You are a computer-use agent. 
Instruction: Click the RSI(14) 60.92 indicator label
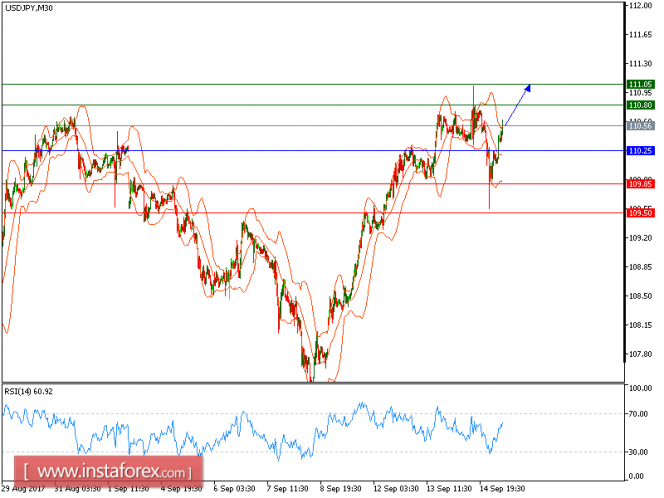click(x=28, y=392)
